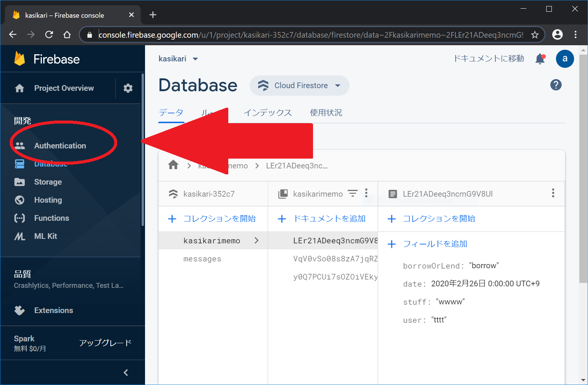The width and height of the screenshot is (588, 385).
Task: Click user field value "tttt"
Action: coord(439,320)
